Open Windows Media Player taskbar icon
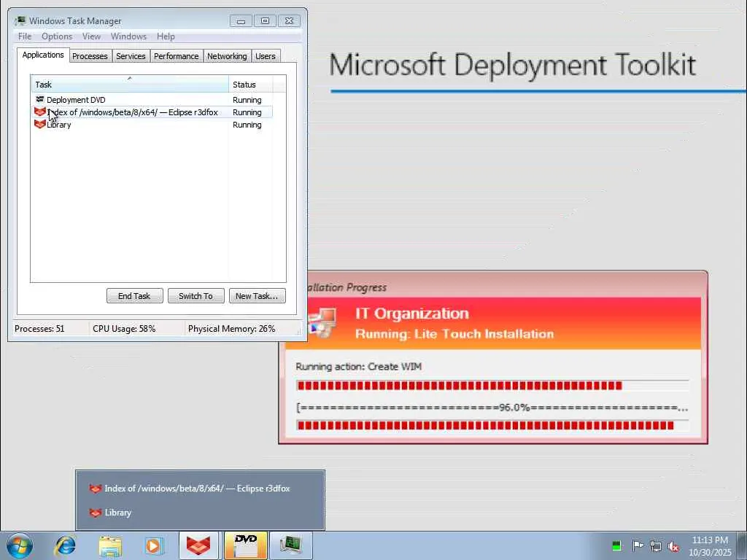This screenshot has width=747, height=560. [x=153, y=545]
